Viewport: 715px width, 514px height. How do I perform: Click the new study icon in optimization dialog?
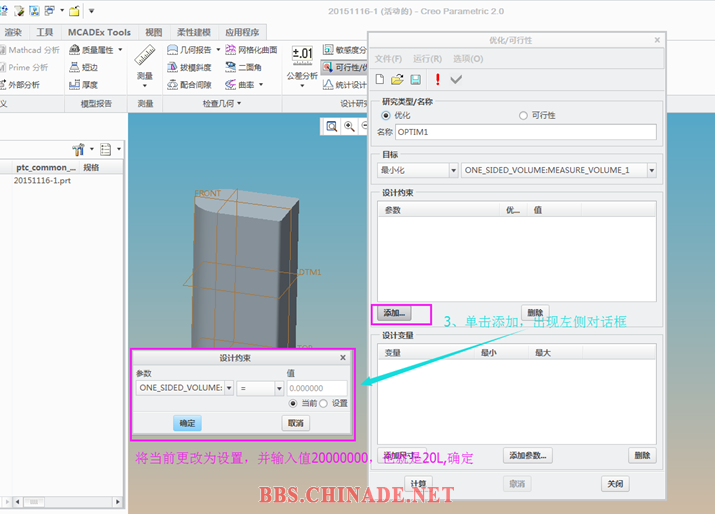click(379, 79)
